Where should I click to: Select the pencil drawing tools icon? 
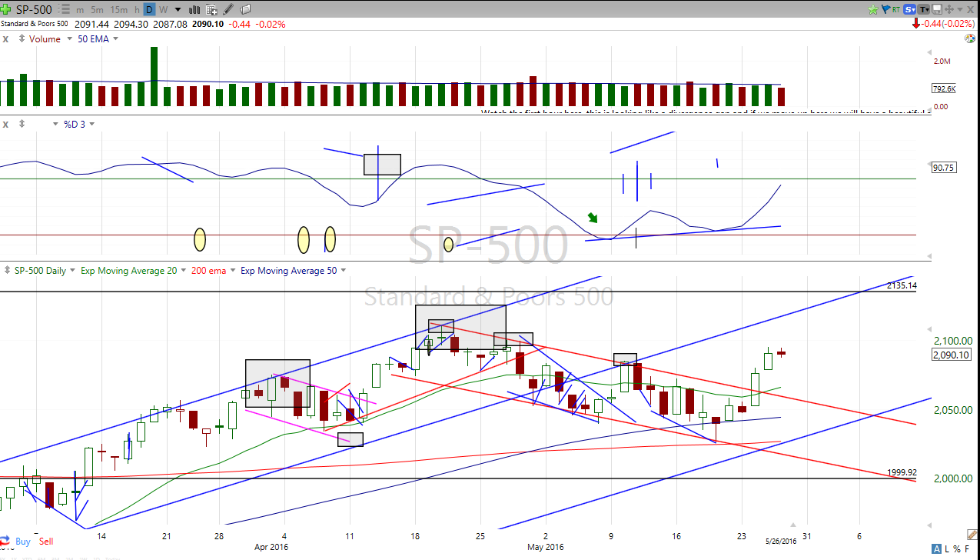[x=228, y=10]
